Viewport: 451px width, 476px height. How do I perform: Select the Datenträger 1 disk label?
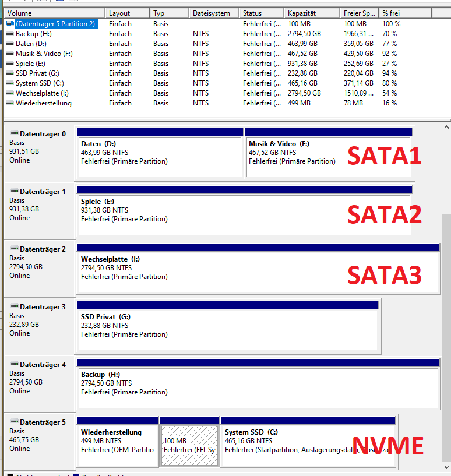click(43, 192)
